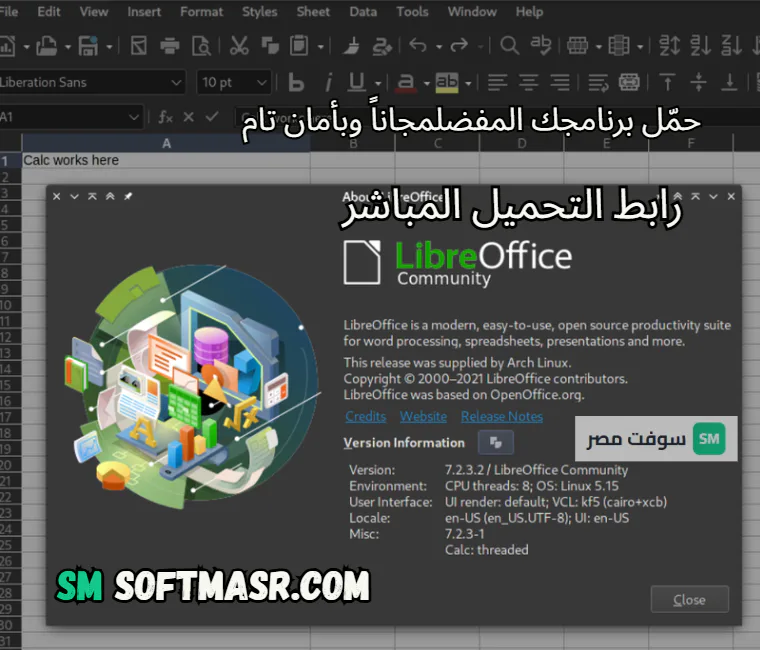The width and height of the screenshot is (760, 650).
Task: Click the formula Cancel X icon
Action: click(189, 117)
